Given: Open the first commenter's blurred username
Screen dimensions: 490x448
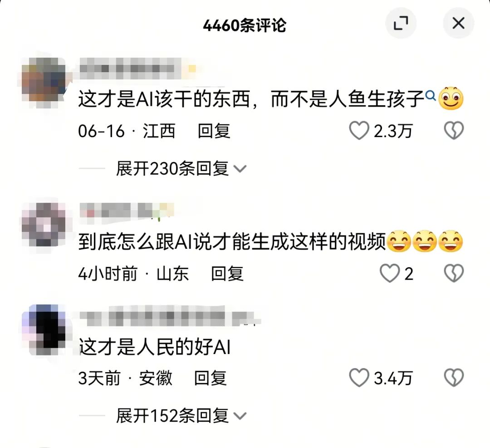Looking at the screenshot, I should pos(137,68).
